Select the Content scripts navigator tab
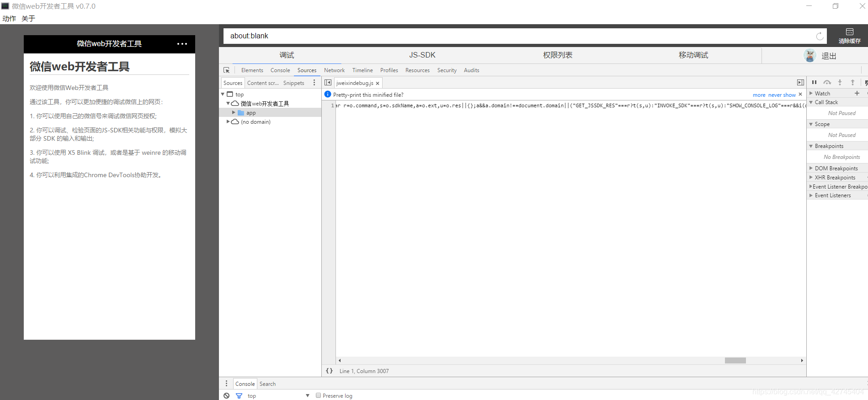Screen dimensions: 868x400 [x=263, y=83]
